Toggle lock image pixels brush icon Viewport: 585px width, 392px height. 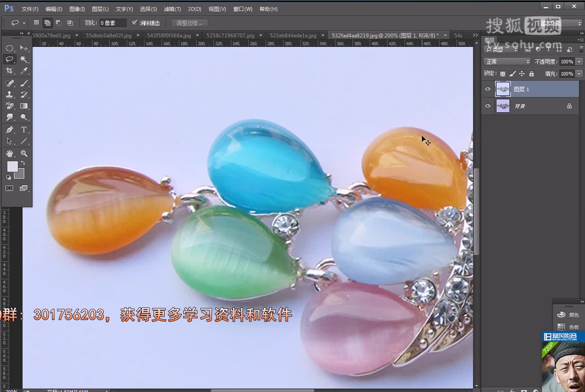pos(512,74)
